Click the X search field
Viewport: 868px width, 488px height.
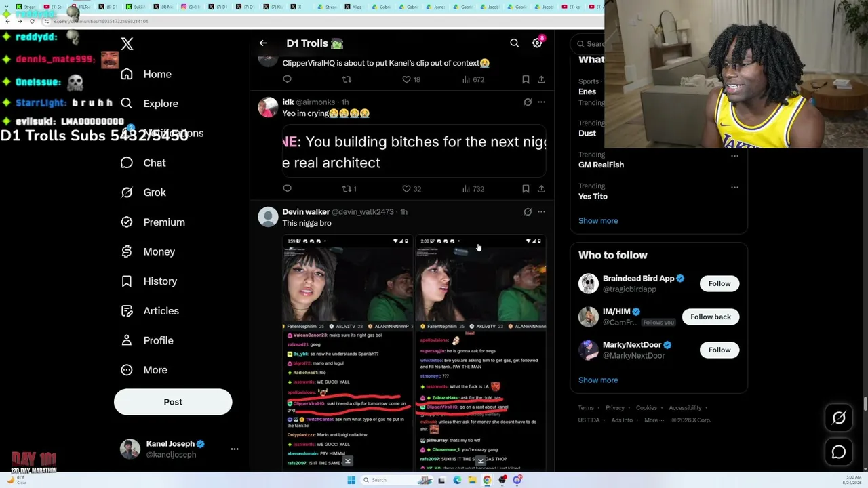[588, 44]
